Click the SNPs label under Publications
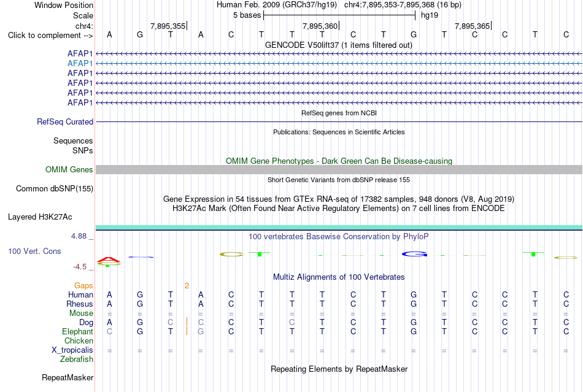Viewport: 583px width, 392px height. tap(83, 150)
